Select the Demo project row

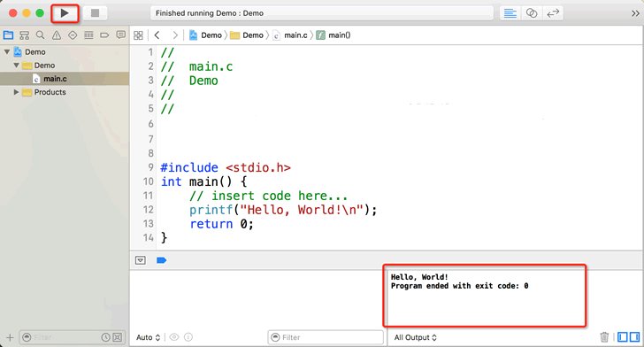pyautogui.click(x=65, y=52)
